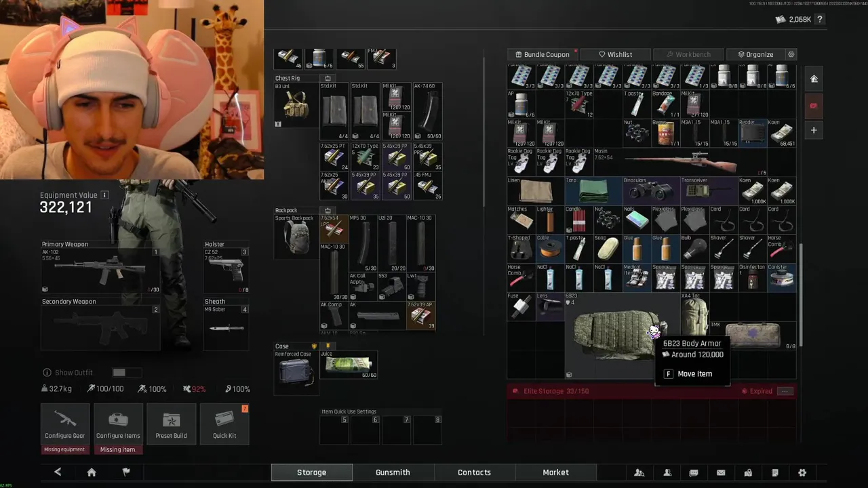Select the 7.62x39 AP ammo in backpack
This screenshot has height=488, width=868.
(420, 316)
